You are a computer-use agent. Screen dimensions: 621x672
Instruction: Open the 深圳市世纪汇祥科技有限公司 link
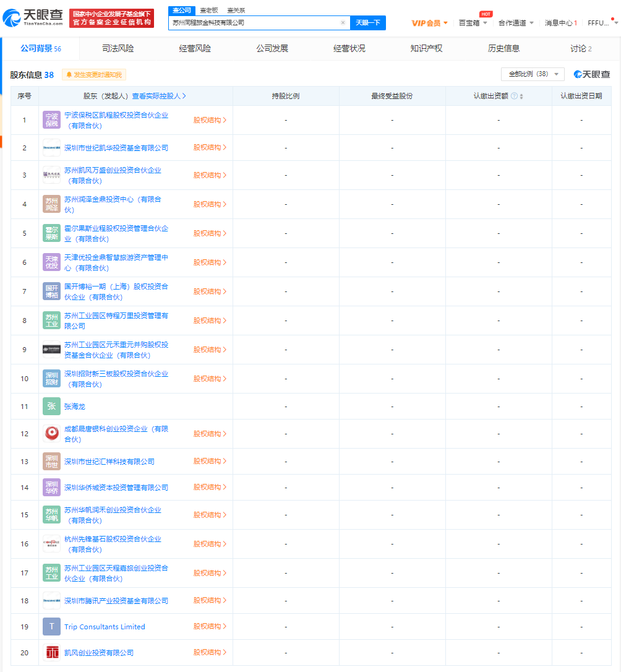[109, 462]
